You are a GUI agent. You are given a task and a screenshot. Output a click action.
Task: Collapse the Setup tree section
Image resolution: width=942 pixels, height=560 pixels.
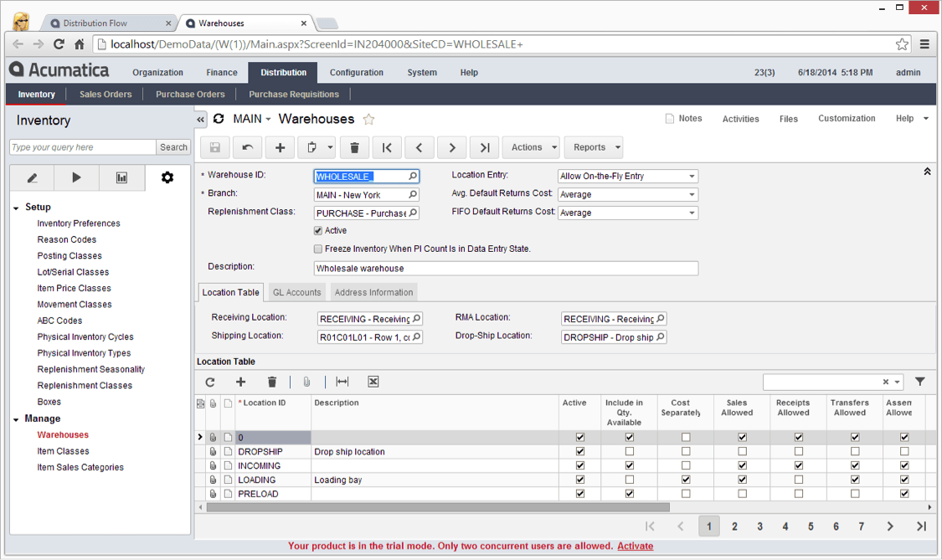16,208
